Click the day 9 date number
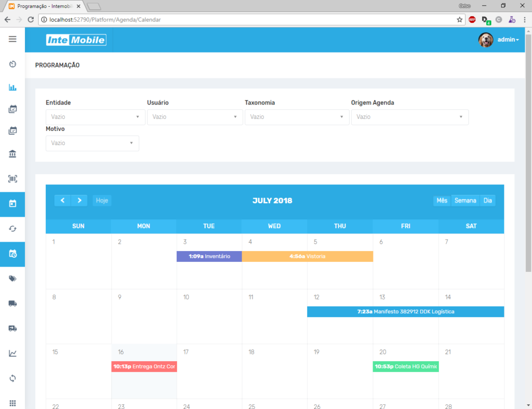Viewport: 532px width, 409px height. 119,297
